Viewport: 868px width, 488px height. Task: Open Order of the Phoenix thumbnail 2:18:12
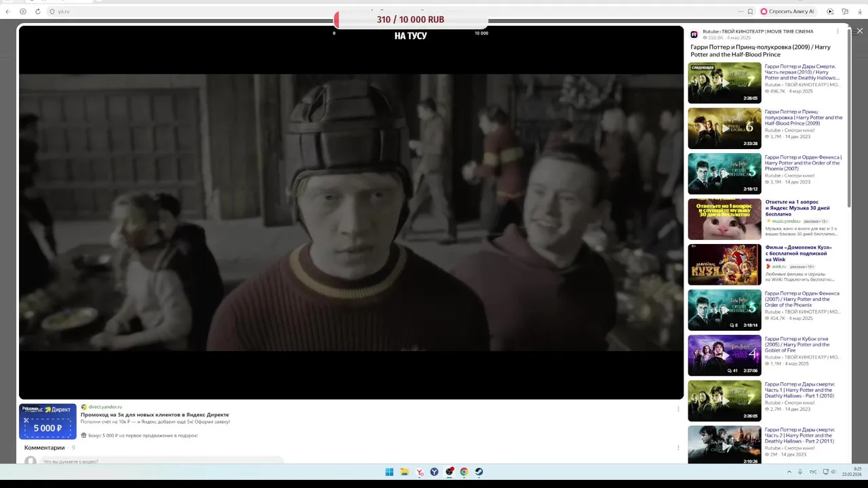pos(724,174)
